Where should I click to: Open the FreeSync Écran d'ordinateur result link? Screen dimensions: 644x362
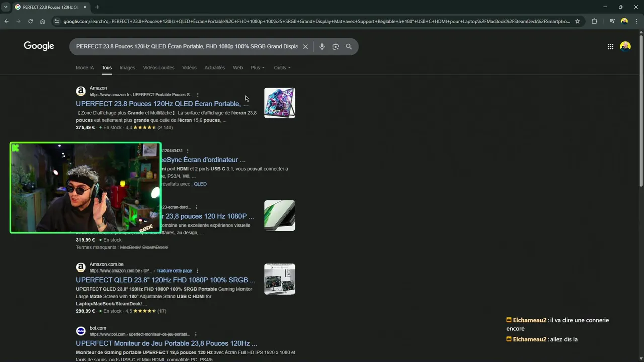(x=203, y=160)
